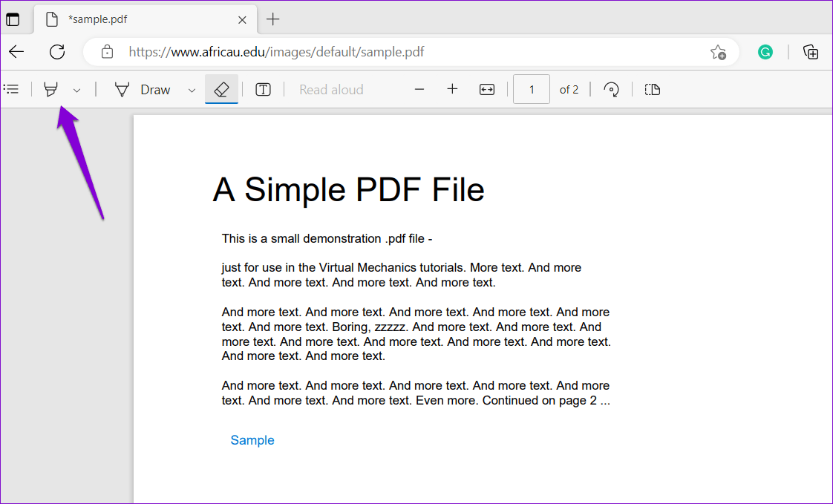Zoom out of the PDF
This screenshot has width=833, height=504.
(419, 89)
